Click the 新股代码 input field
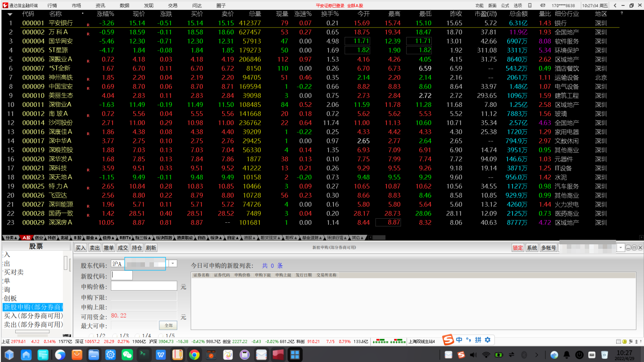Image resolution: width=644 pixels, height=362 pixels. point(122,275)
